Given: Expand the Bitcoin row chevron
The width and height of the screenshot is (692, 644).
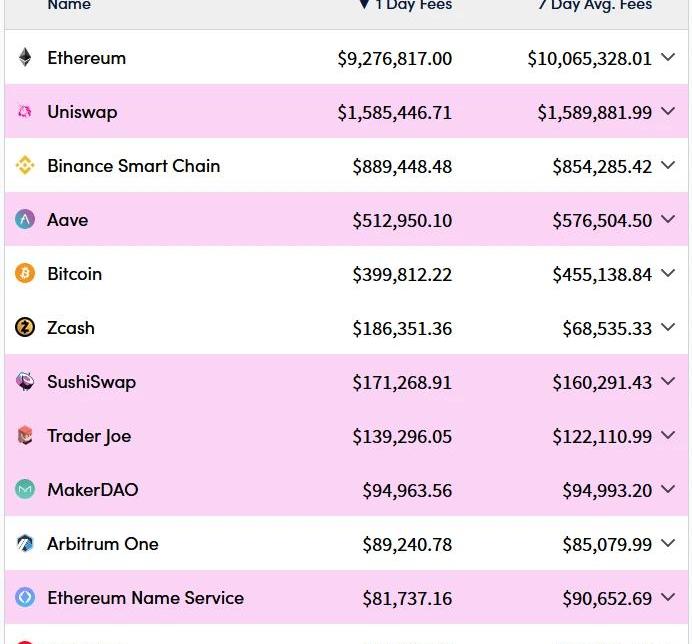Looking at the screenshot, I should click(668, 274).
